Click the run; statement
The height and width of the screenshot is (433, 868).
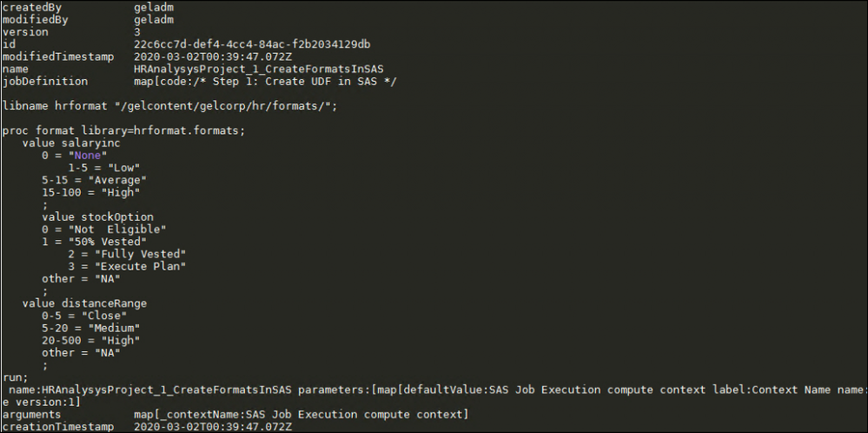pyautogui.click(x=14, y=377)
